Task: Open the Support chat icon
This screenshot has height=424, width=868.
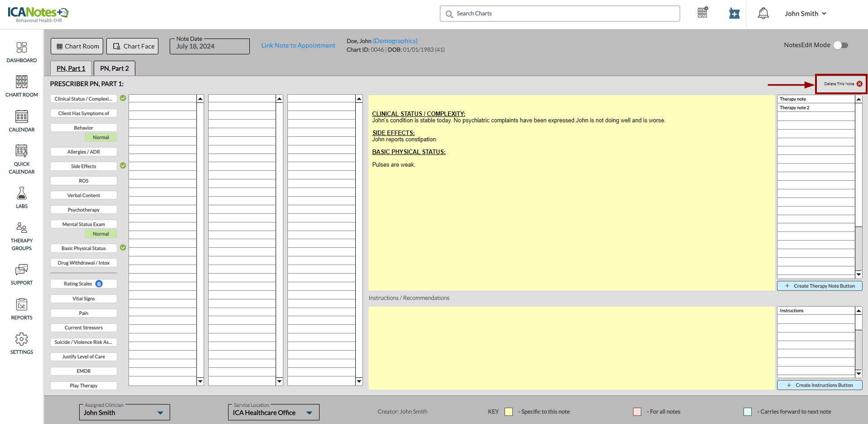Action: (22, 274)
